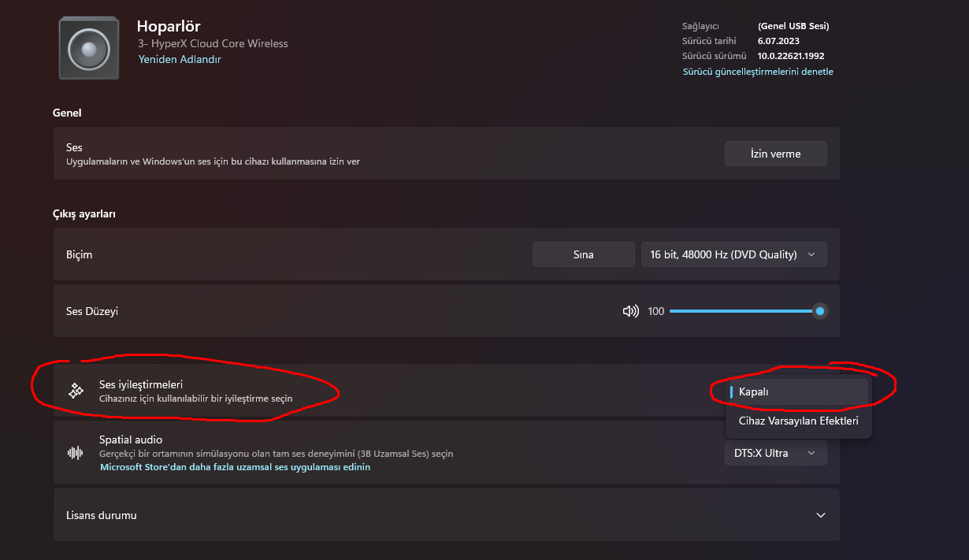Click the Ses iyileştirmeleri sparkle icon
The image size is (969, 560).
pyautogui.click(x=76, y=390)
